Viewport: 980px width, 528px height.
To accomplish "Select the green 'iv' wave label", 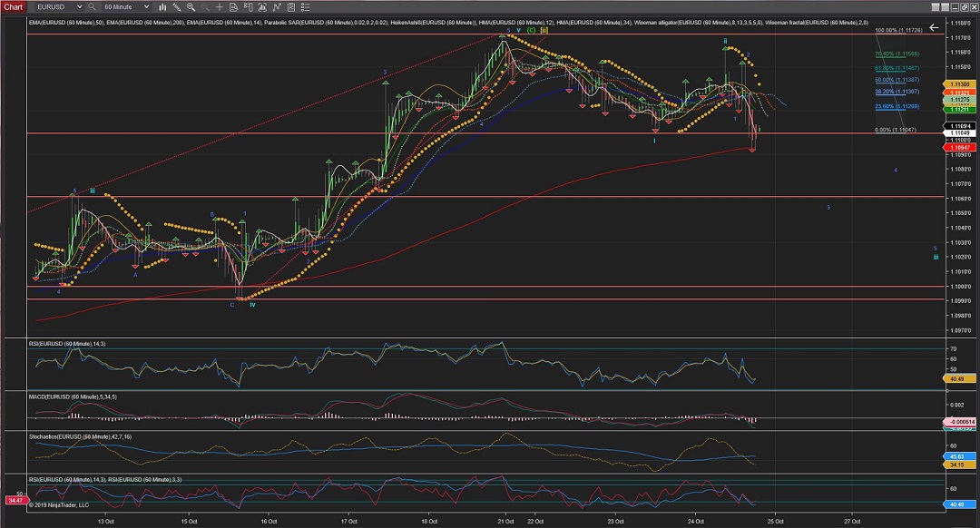I will click(252, 305).
